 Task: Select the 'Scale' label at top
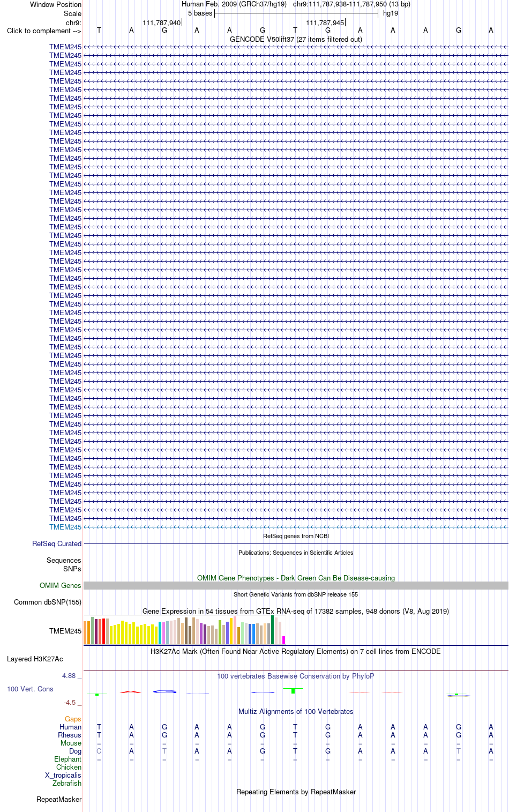coord(73,13)
